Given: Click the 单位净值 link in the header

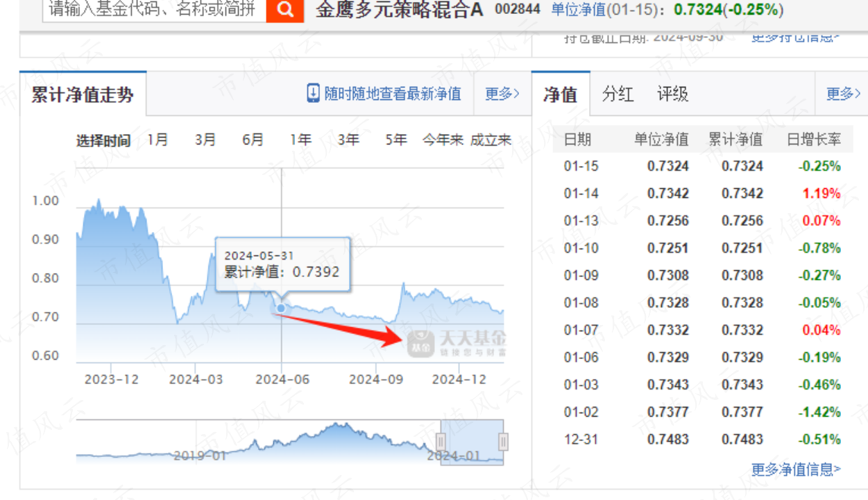Looking at the screenshot, I should click(x=578, y=10).
